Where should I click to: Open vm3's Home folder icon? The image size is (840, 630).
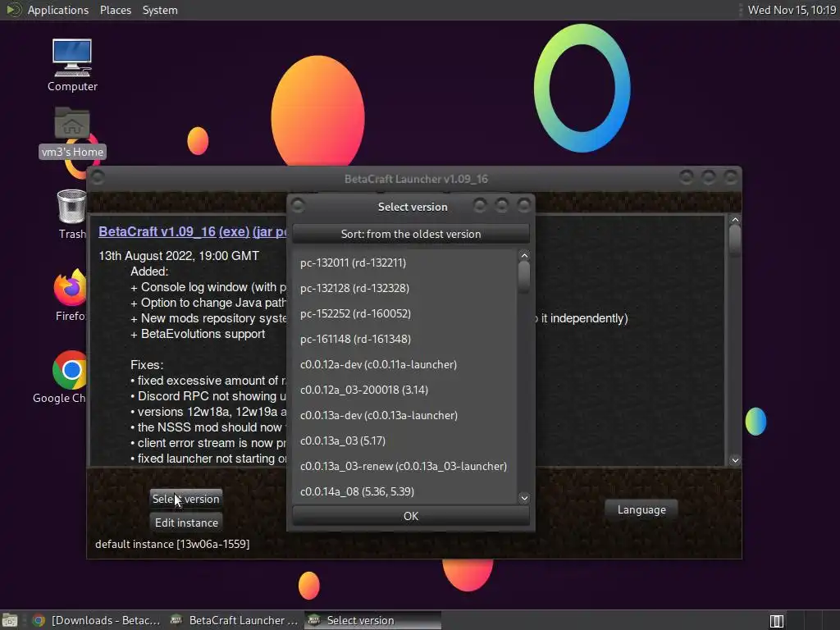[72, 132]
